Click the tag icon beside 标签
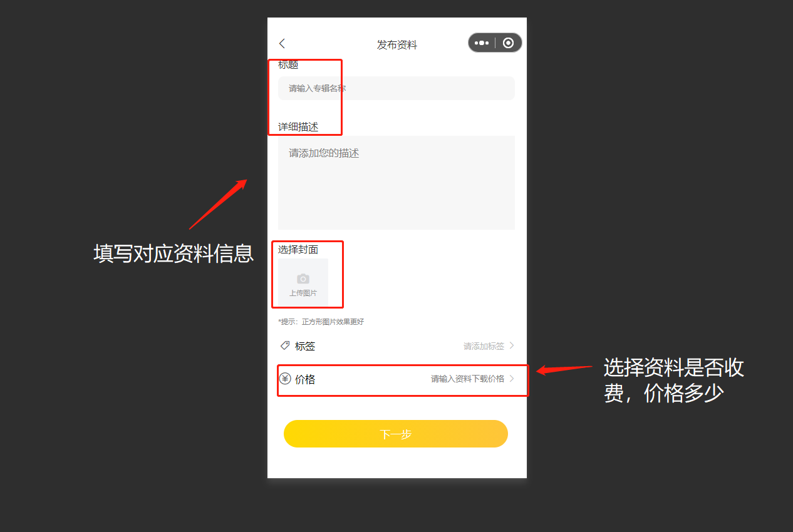This screenshot has width=793, height=532. point(285,345)
